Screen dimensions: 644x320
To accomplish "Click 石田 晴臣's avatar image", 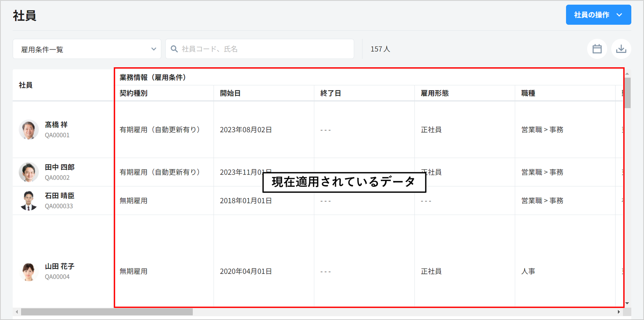I will (29, 200).
